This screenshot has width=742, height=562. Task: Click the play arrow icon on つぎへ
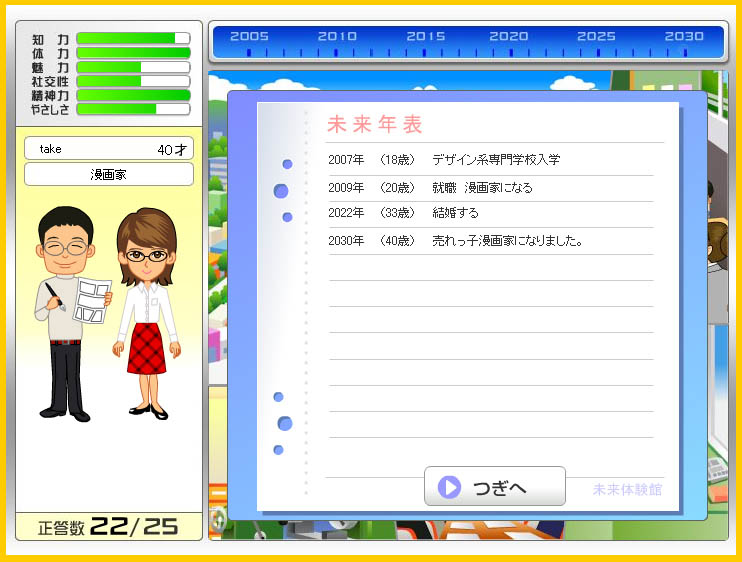click(x=449, y=487)
